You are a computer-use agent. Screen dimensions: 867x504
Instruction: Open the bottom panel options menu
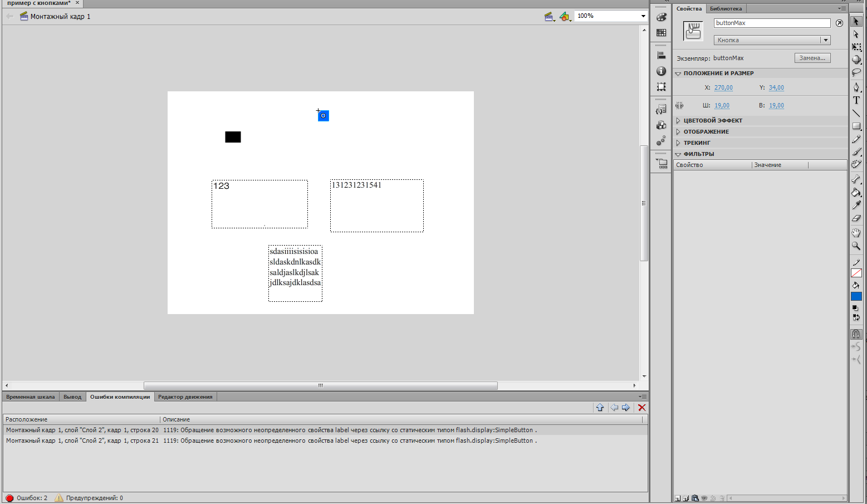(642, 397)
